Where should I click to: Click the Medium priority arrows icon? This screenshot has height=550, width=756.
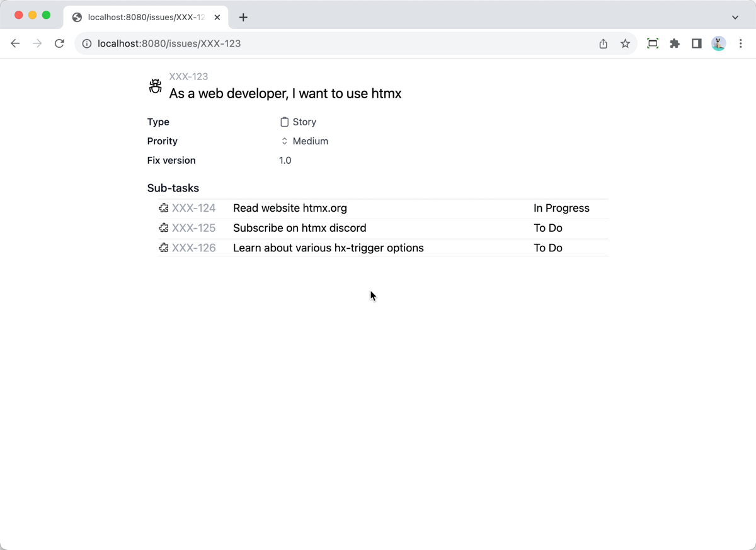pyautogui.click(x=284, y=141)
